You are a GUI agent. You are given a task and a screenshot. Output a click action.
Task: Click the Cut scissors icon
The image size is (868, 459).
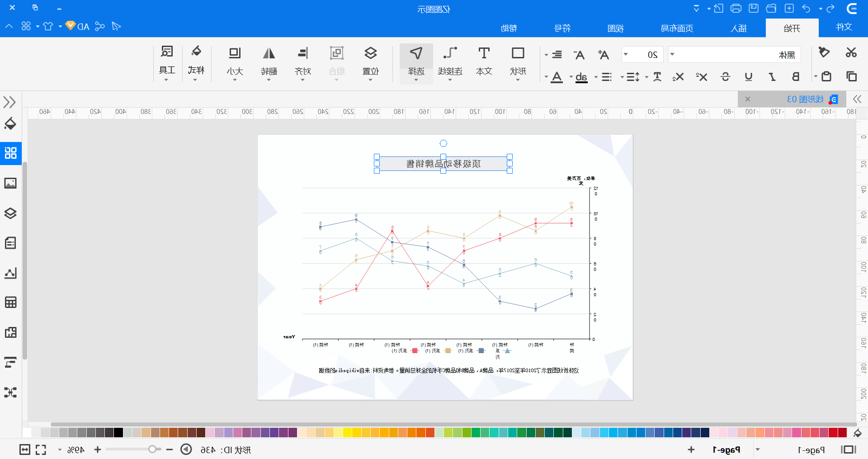(x=851, y=52)
